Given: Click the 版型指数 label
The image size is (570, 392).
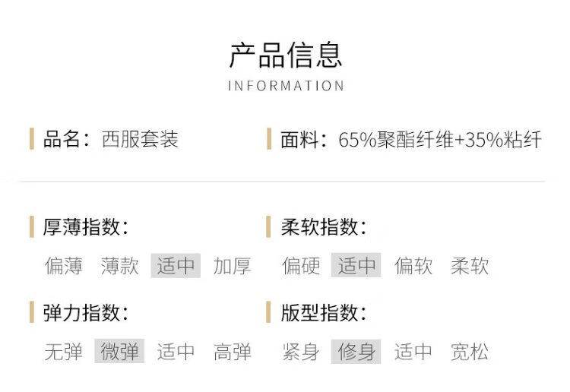Looking at the screenshot, I should point(324,312).
